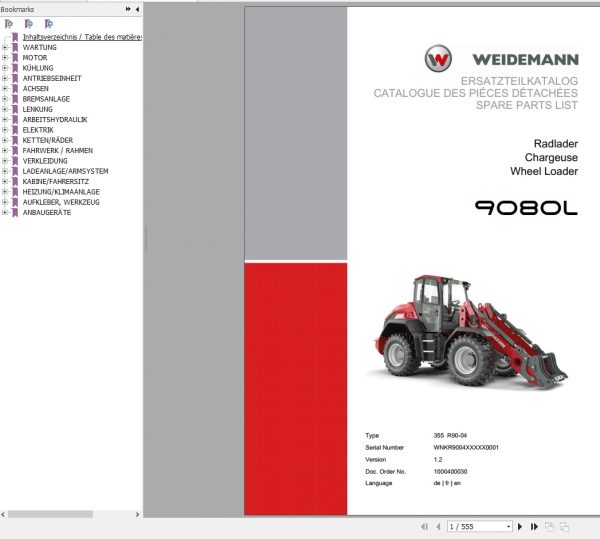Open the ARBEITSHYDRAULIK bookmark

point(55,120)
